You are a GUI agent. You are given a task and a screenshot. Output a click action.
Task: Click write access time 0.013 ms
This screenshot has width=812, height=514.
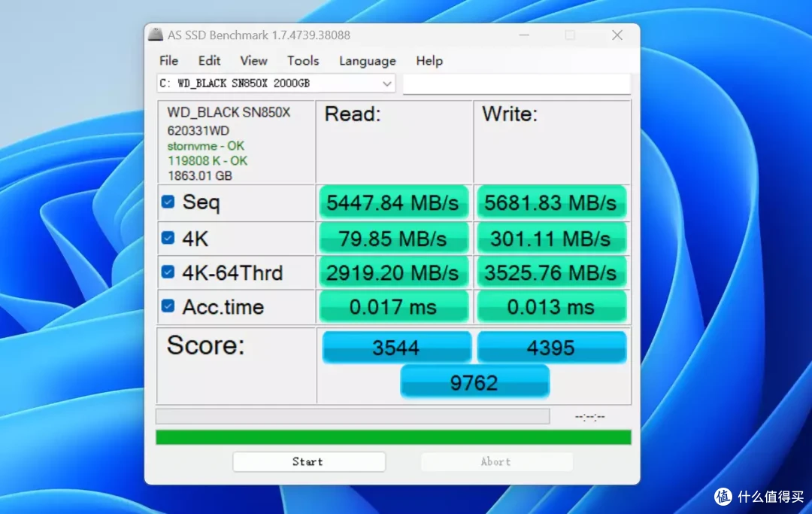click(551, 307)
